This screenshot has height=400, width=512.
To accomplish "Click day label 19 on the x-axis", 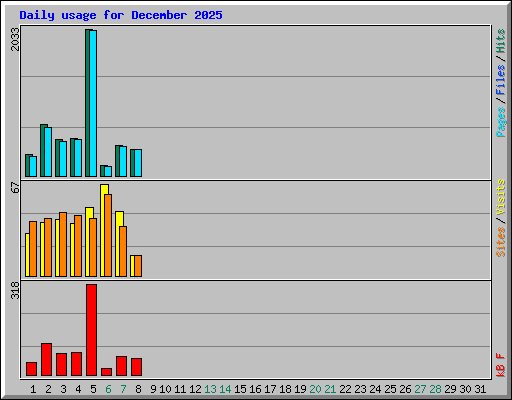I will point(300,389).
